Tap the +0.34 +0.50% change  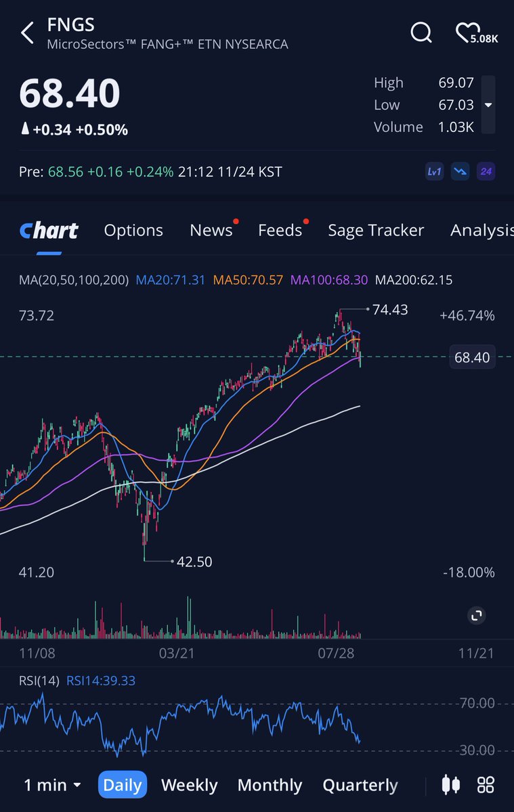tap(74, 130)
